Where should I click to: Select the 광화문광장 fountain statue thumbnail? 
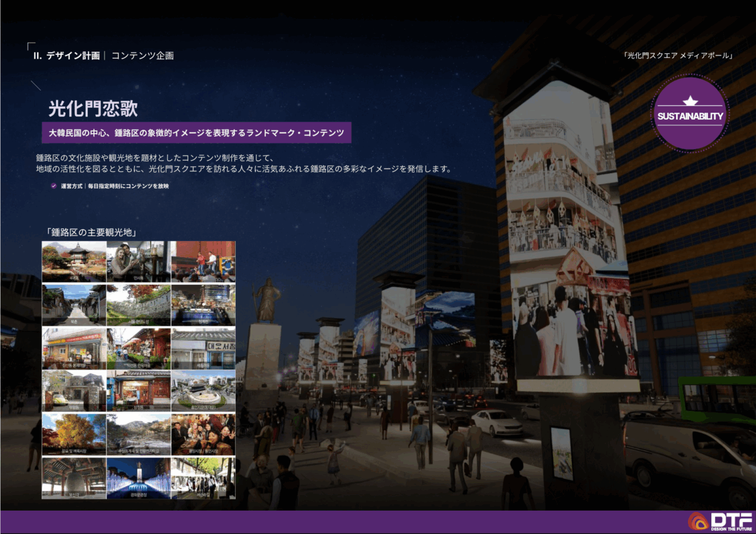(139, 478)
